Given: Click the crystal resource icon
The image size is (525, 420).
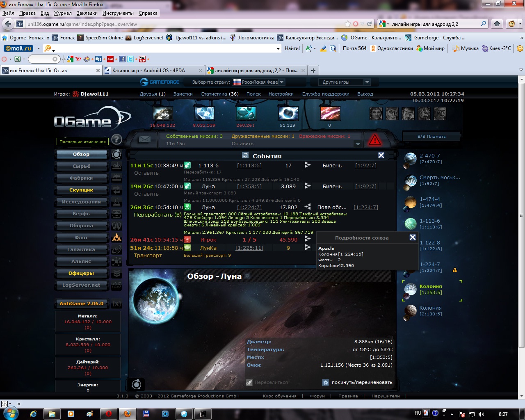Looking at the screenshot, I should 204,113.
